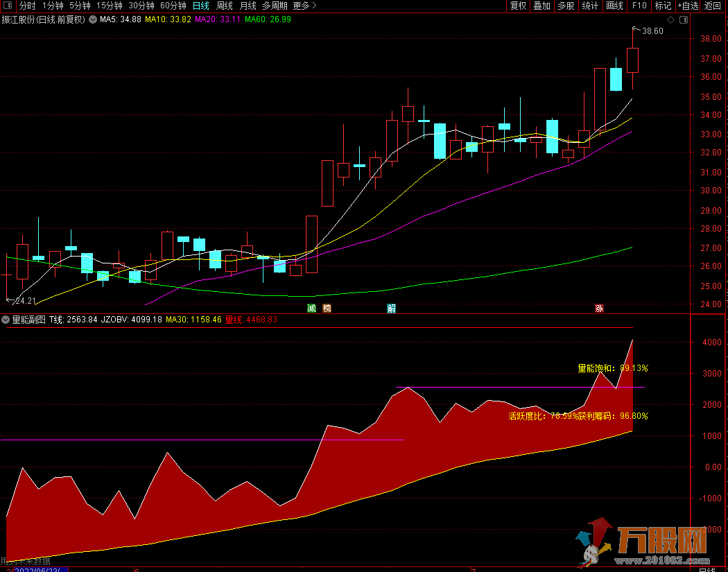The image size is (728, 572).
Task: Open the 多周期 multi-period view
Action: 275,6
